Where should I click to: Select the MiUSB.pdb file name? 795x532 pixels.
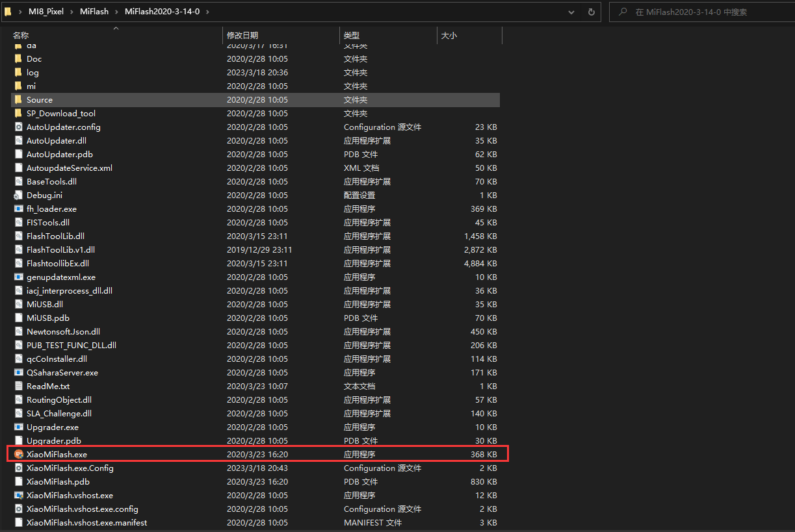coord(47,318)
